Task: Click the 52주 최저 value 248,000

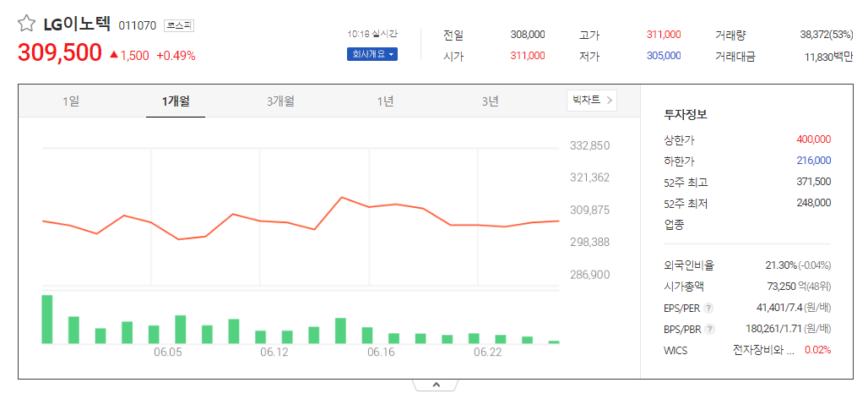Action: pos(814,203)
